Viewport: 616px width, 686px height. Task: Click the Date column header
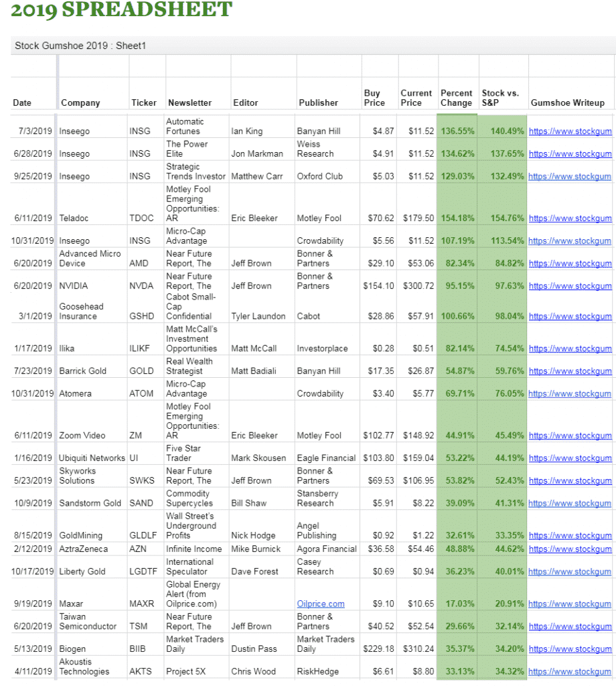[22, 102]
